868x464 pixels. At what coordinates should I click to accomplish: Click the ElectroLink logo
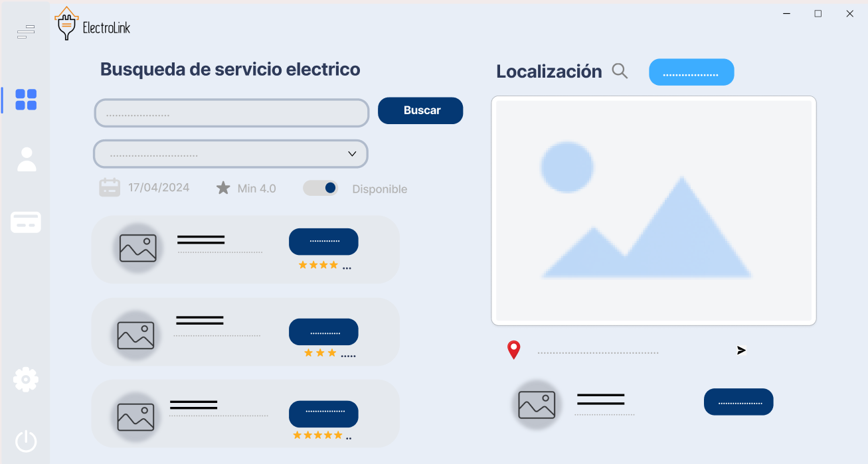92,24
